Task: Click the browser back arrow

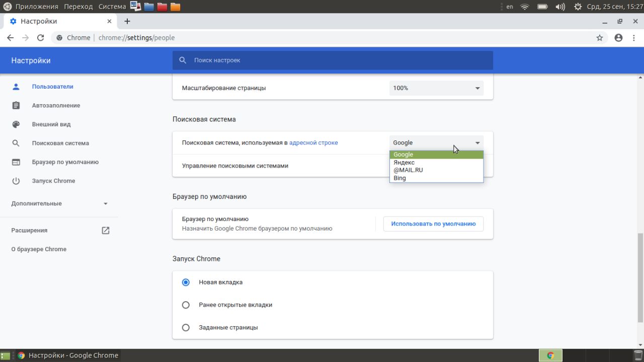Action: (10, 38)
